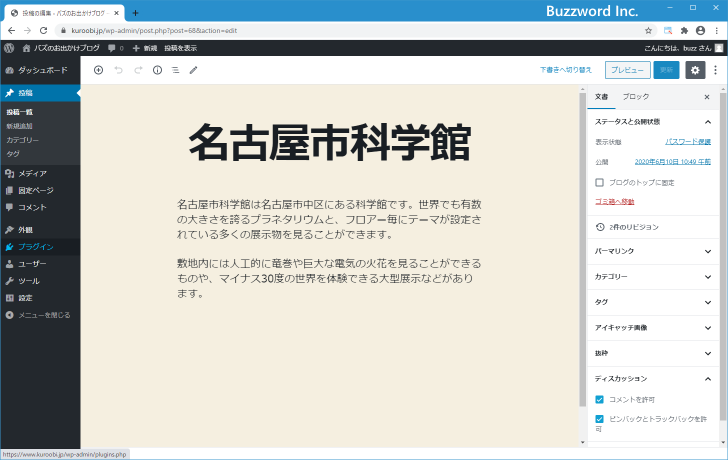Image resolution: width=728 pixels, height=460 pixels.
Task: Click publish date 2020年6月10日 link
Action: pyautogui.click(x=673, y=162)
